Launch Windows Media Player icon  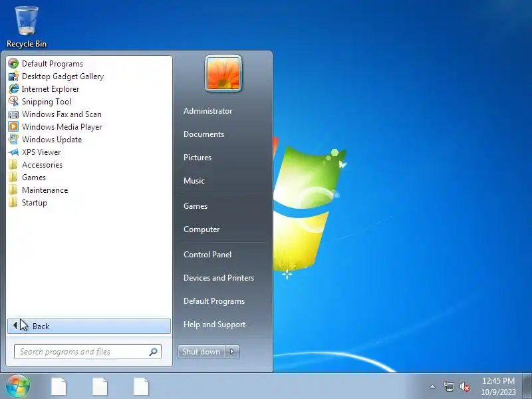(x=13, y=126)
